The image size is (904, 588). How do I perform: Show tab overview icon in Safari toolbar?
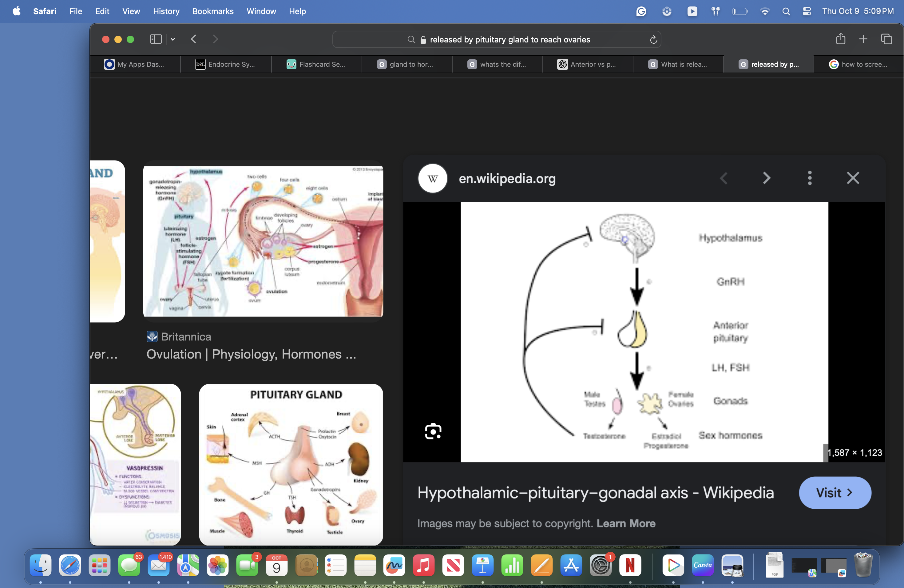point(886,39)
